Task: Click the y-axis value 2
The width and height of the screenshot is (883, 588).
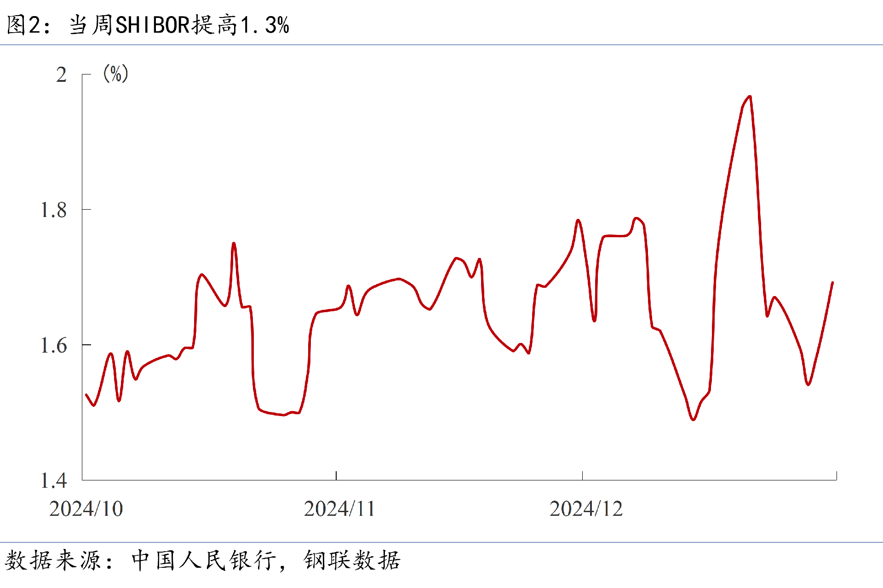Action: coord(61,74)
